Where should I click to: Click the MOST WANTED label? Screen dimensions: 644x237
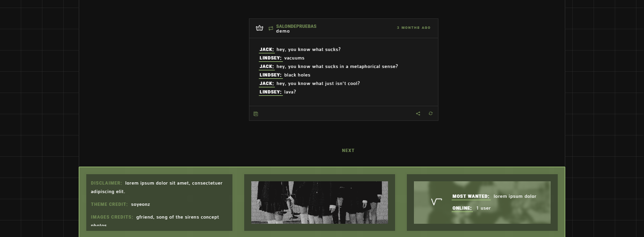pyautogui.click(x=471, y=196)
